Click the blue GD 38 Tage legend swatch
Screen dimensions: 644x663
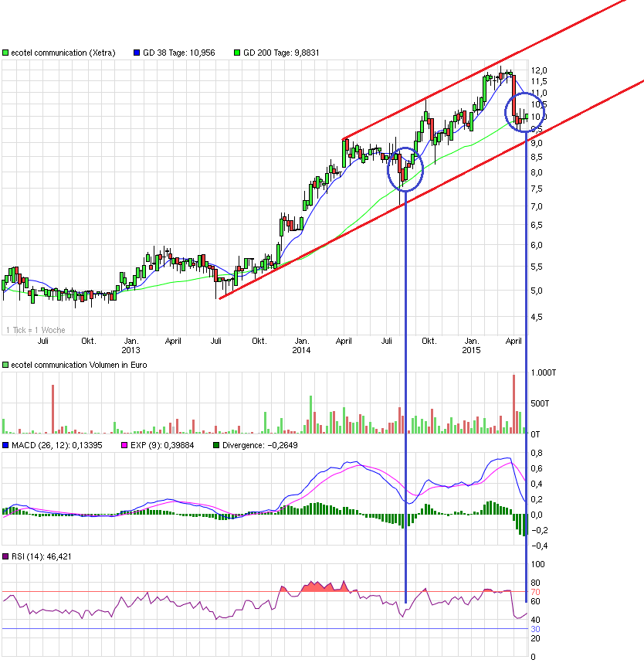(x=137, y=53)
